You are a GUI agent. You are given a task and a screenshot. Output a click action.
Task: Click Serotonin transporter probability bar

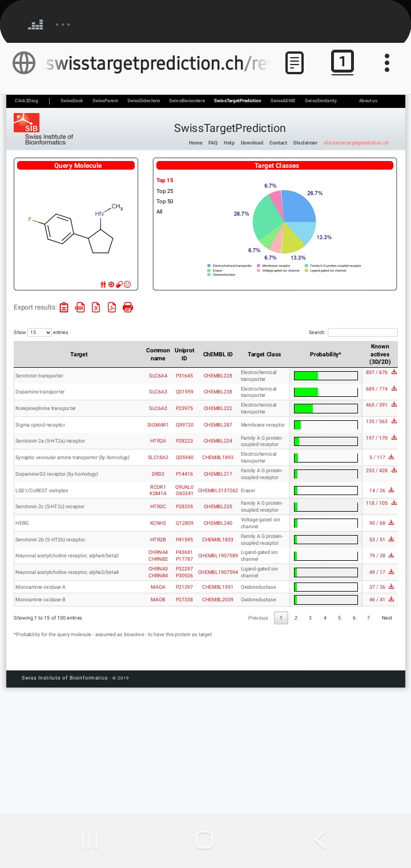325,376
